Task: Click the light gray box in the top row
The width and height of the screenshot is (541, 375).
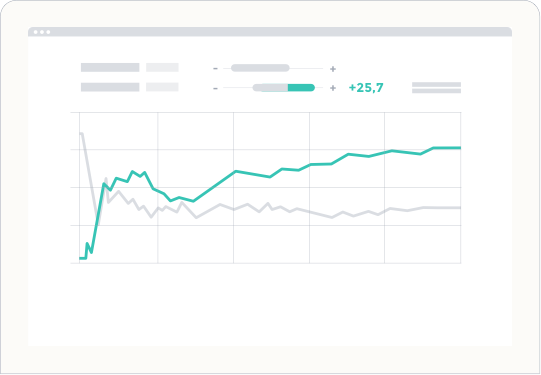Action: pyautogui.click(x=162, y=67)
